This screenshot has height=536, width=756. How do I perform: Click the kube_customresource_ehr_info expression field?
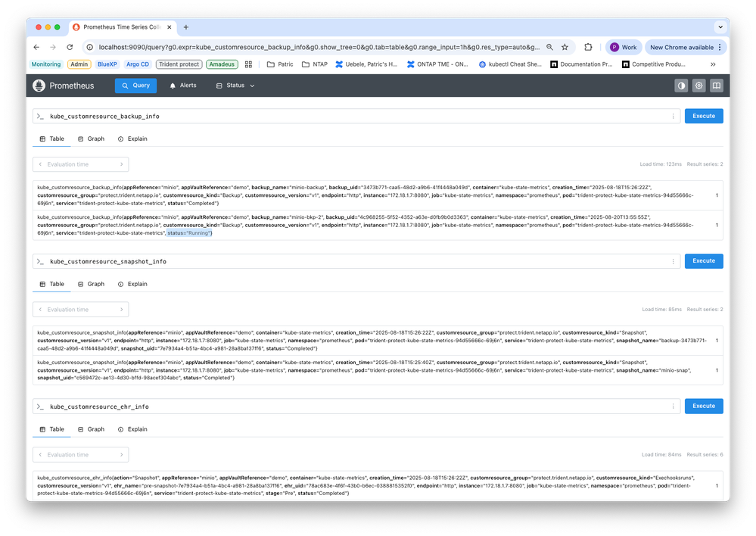tap(356, 407)
